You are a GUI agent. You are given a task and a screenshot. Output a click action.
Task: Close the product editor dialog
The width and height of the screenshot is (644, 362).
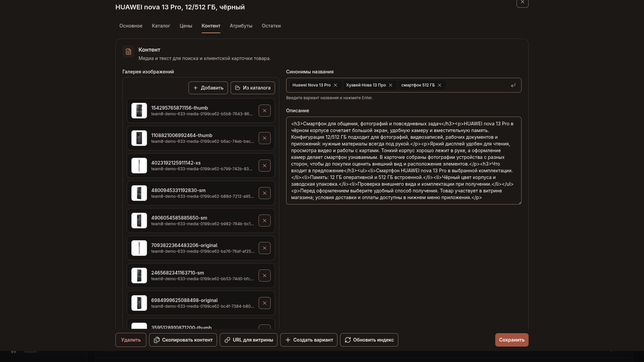(522, 2)
